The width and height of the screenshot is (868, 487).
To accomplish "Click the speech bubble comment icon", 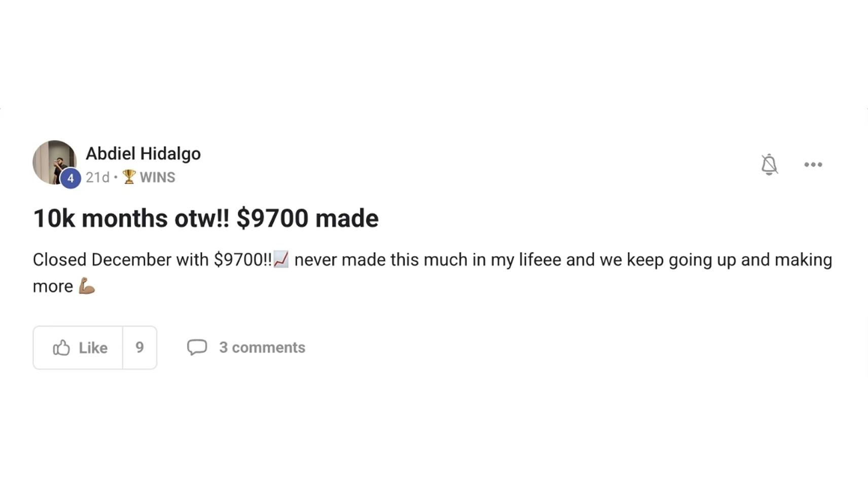I will click(197, 347).
